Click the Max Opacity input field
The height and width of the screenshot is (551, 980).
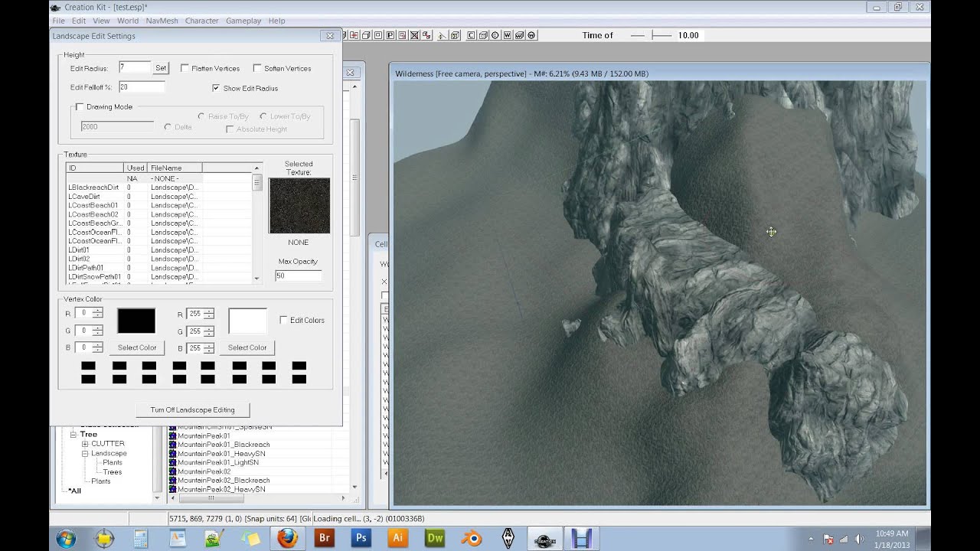(299, 275)
